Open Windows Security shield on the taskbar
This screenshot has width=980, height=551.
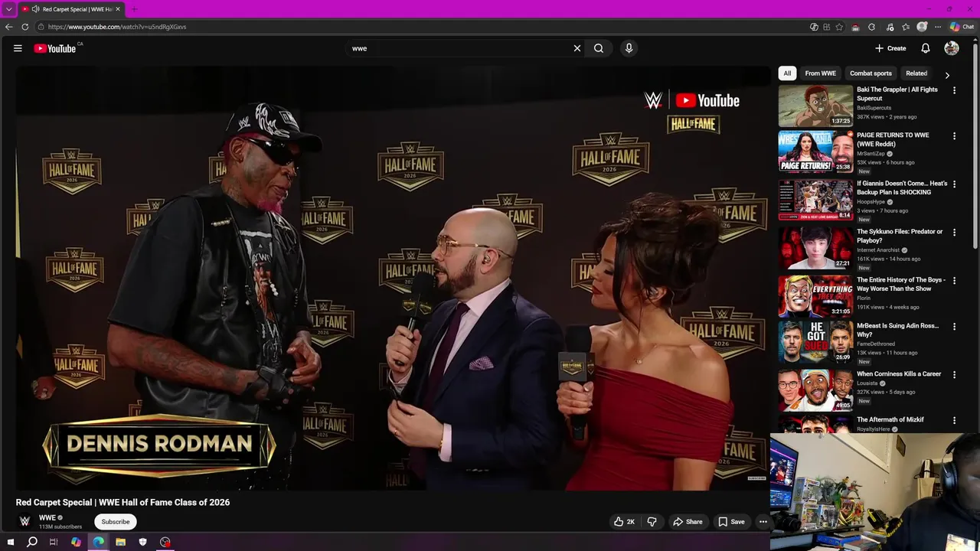point(142,542)
